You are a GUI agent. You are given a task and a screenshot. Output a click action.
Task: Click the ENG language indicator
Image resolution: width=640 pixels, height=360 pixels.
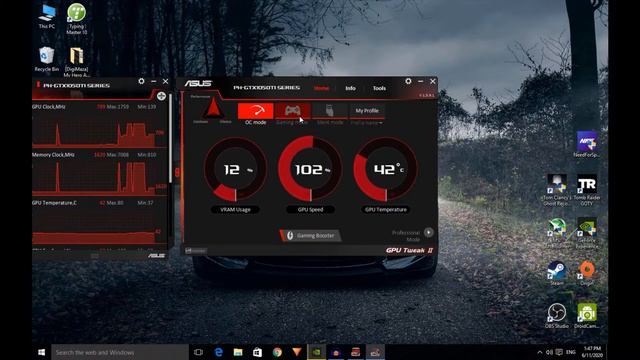point(571,352)
